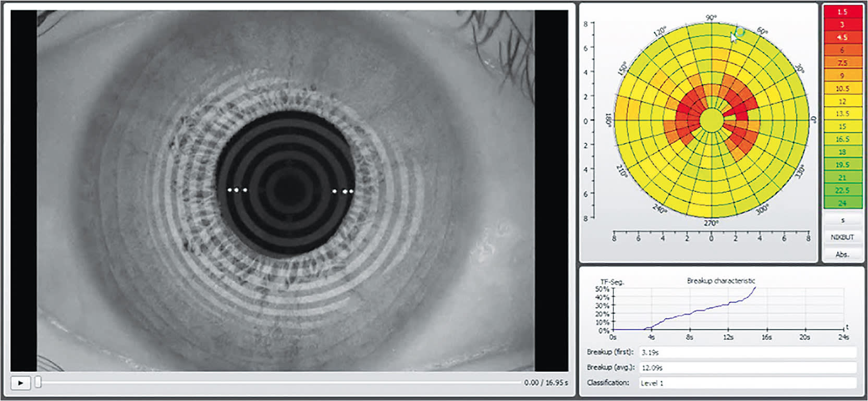
Task: Select the 12 legend color swatch
Action: click(x=842, y=101)
